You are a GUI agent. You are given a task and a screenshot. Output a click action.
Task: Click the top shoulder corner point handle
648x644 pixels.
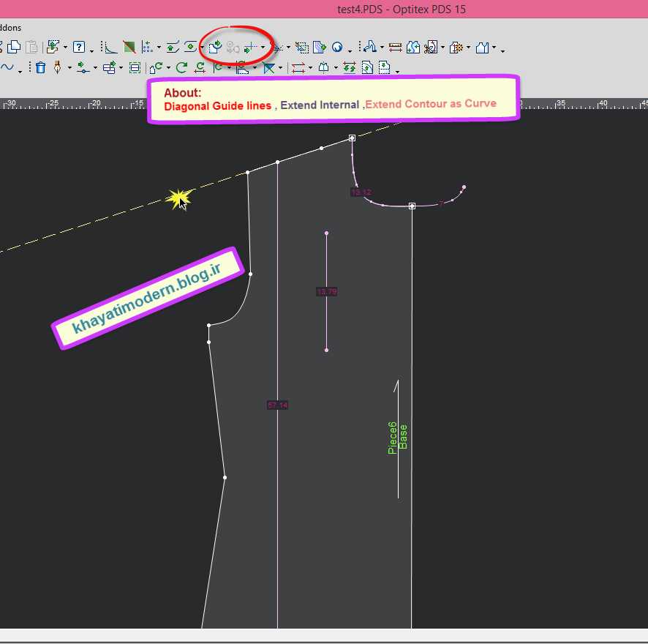[x=352, y=138]
